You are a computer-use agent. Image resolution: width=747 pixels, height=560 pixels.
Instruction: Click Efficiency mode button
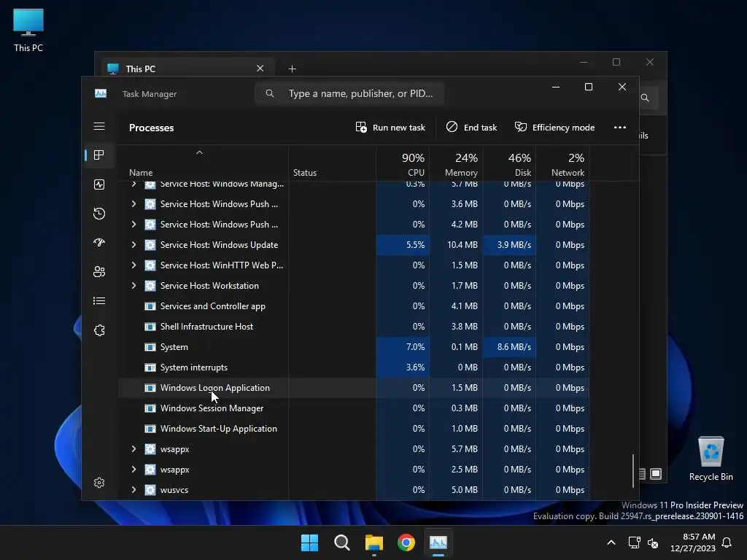pos(554,127)
